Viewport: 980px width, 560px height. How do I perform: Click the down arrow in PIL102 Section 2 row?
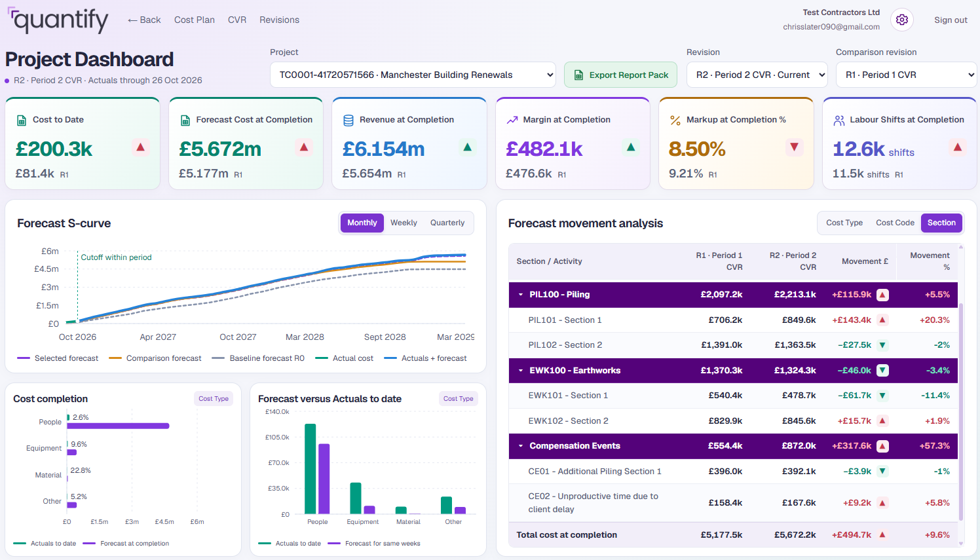pos(882,345)
